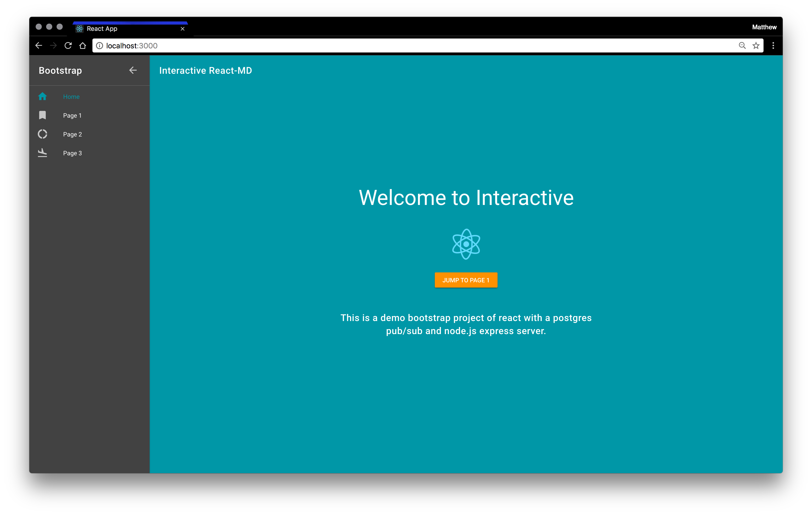
Task: Click the circular donut icon beside Page 2
Action: [42, 134]
